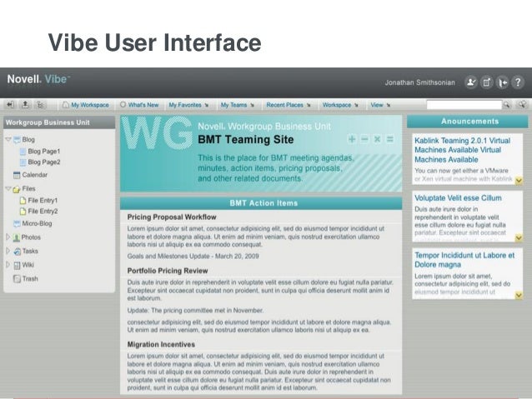Click the Tasks icon in sidebar
Viewport: 532px width, 399px height.
17,252
